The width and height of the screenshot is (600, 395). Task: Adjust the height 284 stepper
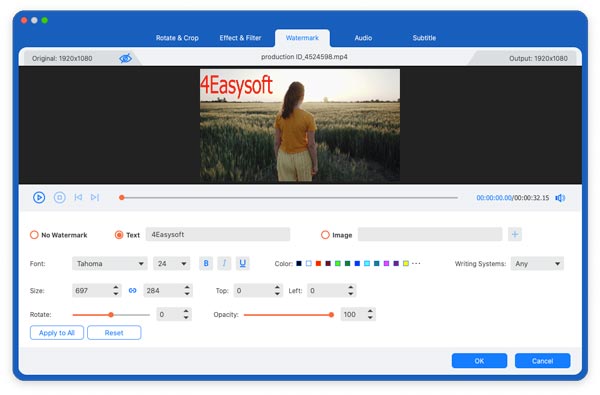pyautogui.click(x=187, y=291)
